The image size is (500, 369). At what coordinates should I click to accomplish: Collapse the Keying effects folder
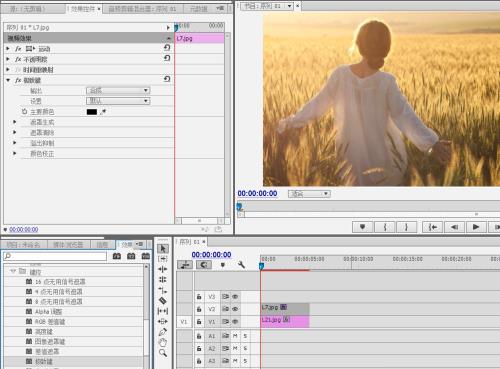tap(13, 271)
